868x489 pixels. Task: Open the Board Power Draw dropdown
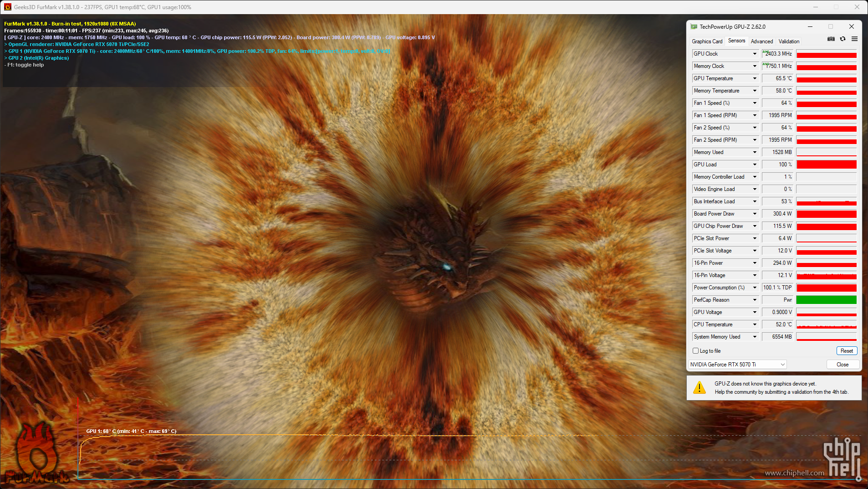tap(755, 214)
